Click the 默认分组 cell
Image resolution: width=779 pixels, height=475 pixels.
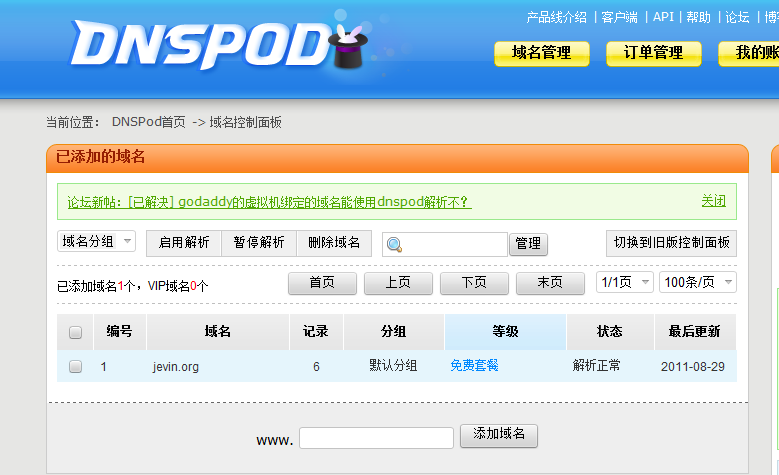pos(393,366)
